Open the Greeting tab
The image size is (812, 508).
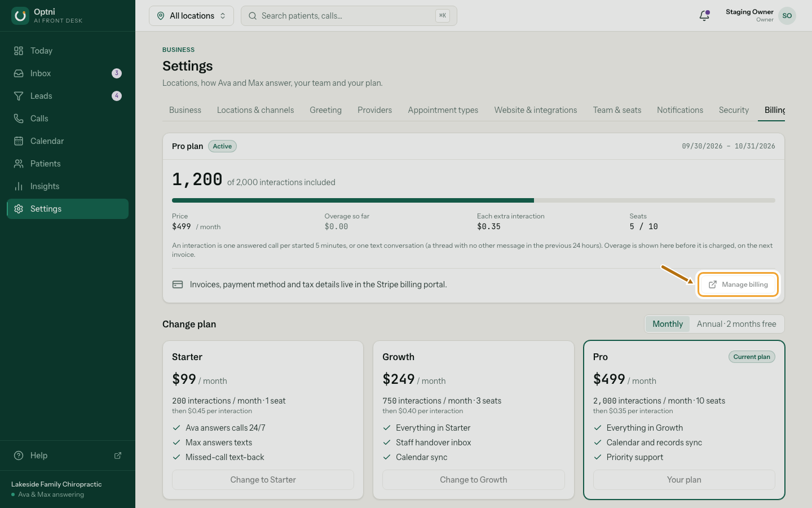tap(325, 110)
